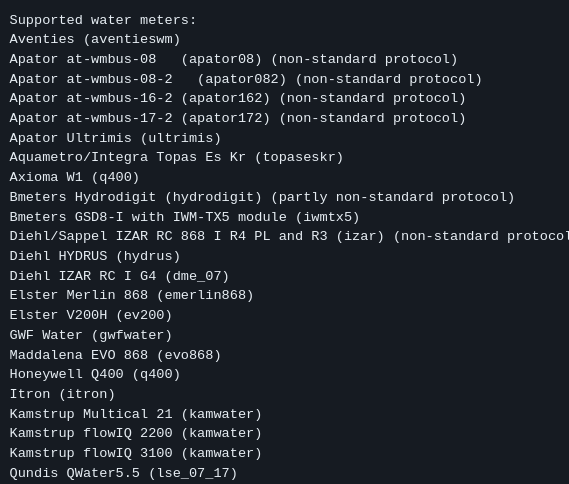Viewport: 569px width, 484px height.
Task: Click the Apator Ultrimis (ultrimis) entry
Action: click(x=115, y=138)
